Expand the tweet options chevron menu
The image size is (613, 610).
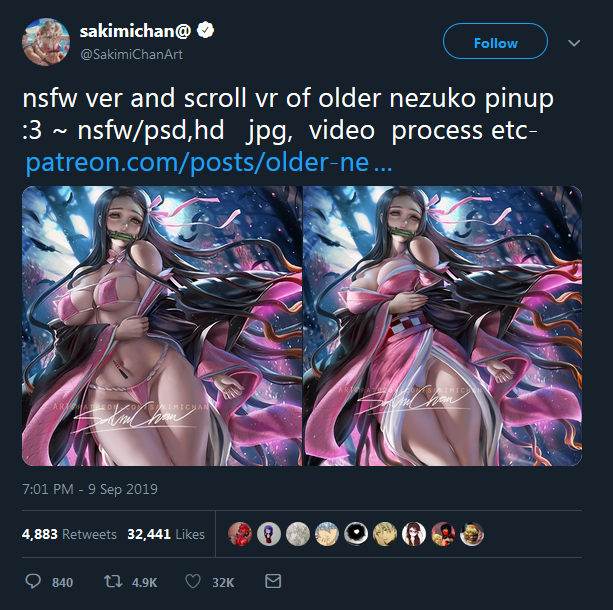574,43
